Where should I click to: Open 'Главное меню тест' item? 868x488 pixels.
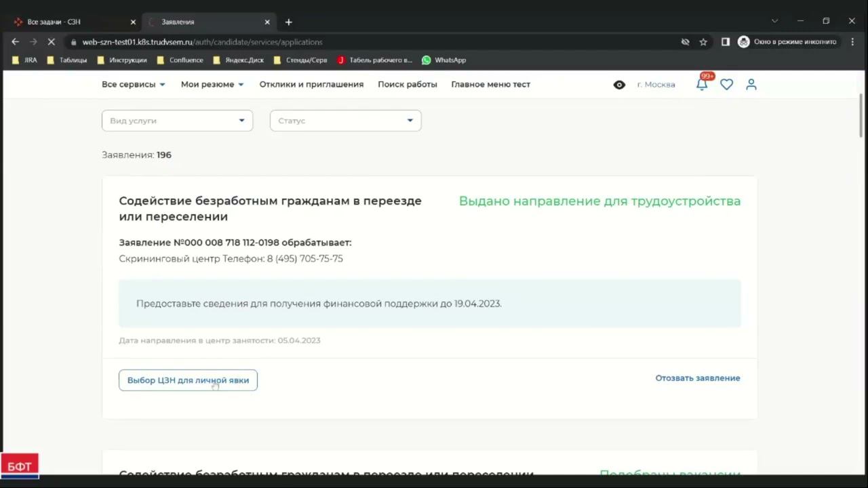tap(491, 85)
